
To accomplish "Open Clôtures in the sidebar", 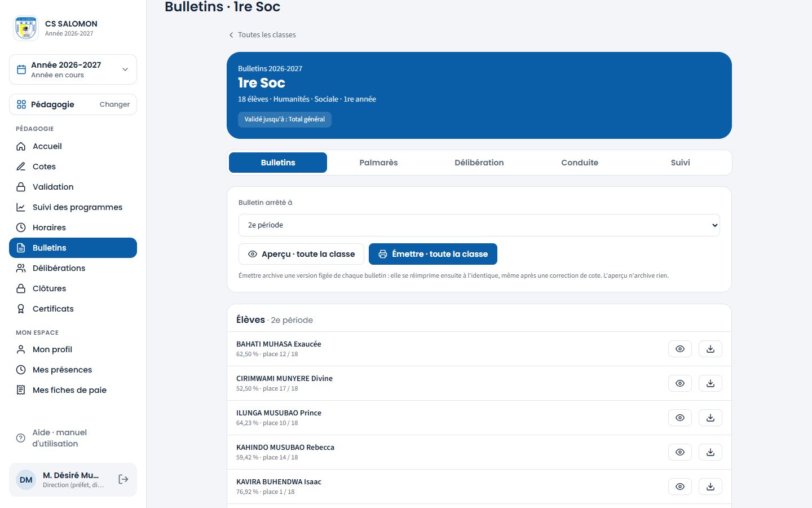I will pyautogui.click(x=73, y=288).
